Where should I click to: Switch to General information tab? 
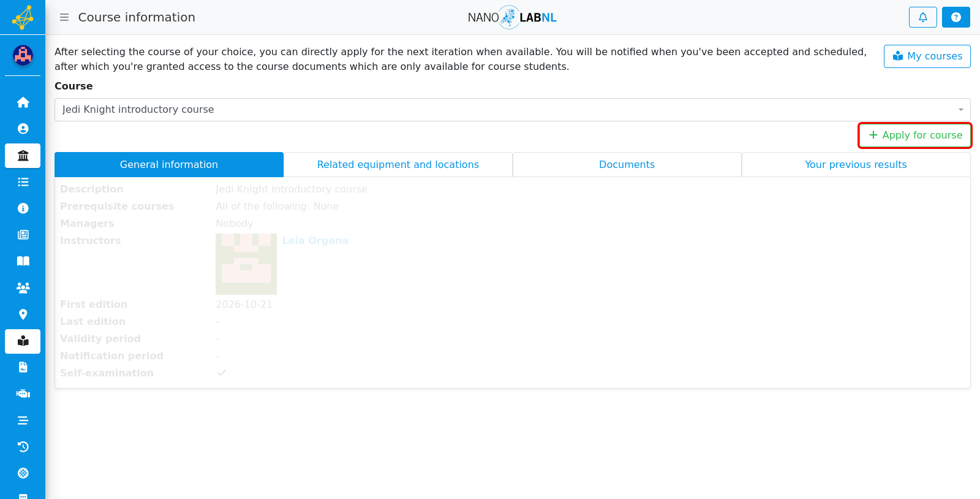[169, 164]
